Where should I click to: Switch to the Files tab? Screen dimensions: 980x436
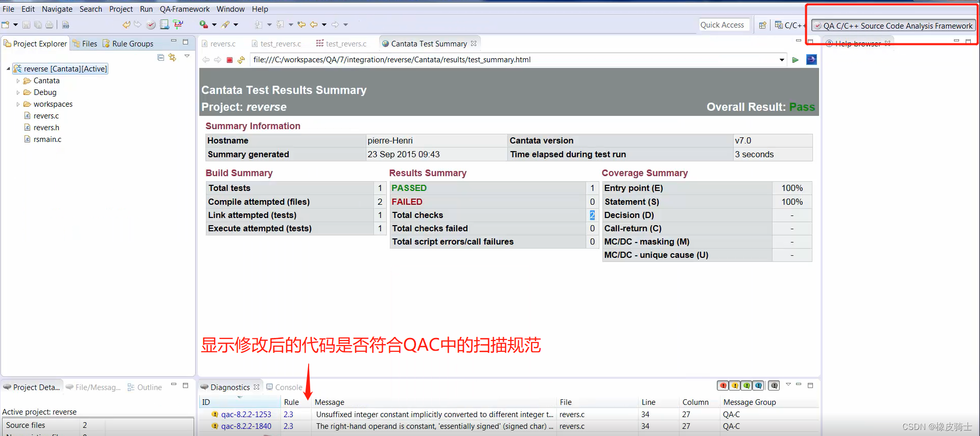pyautogui.click(x=85, y=43)
